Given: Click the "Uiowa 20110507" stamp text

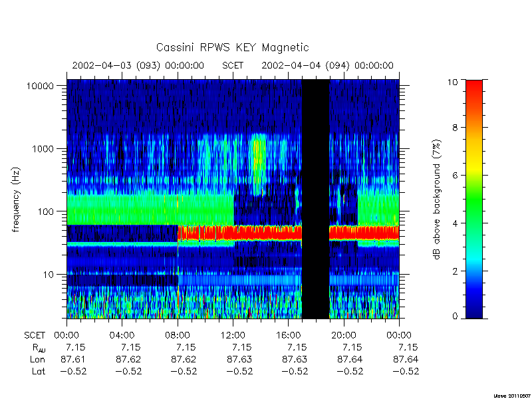Looking at the screenshot, I should pos(512,396).
